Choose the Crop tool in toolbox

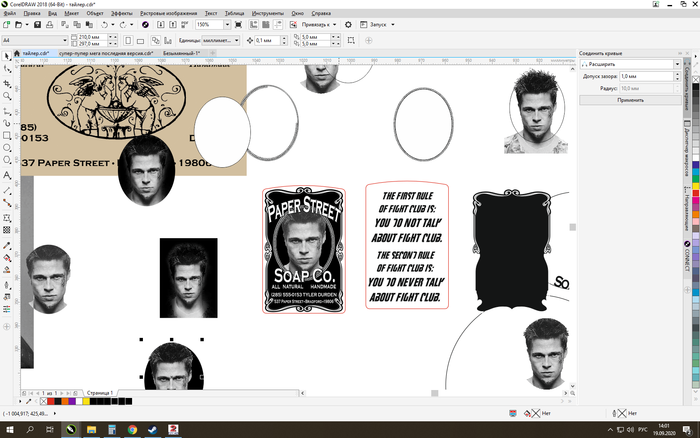click(x=7, y=83)
